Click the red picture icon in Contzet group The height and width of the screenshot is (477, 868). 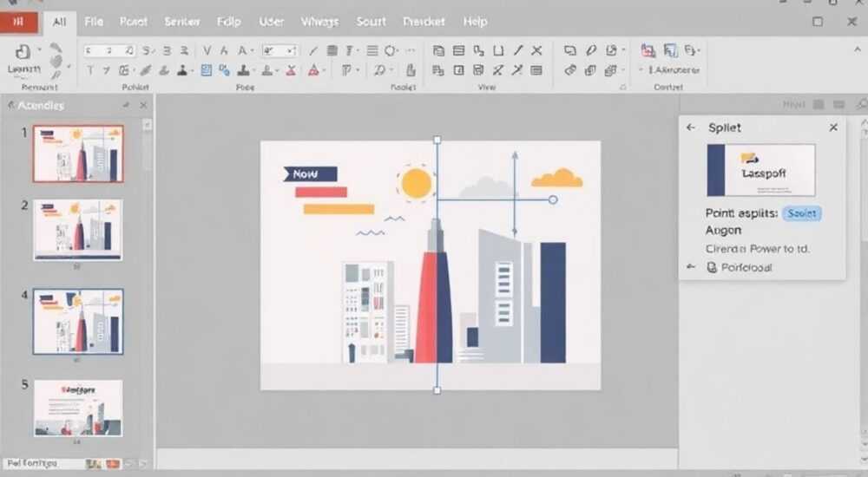click(648, 51)
